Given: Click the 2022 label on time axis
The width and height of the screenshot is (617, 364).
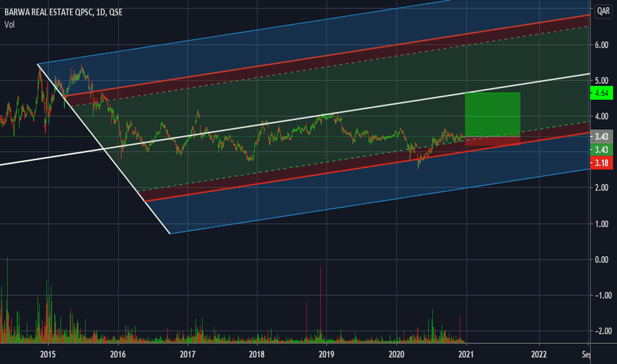Looking at the screenshot, I should (x=539, y=354).
